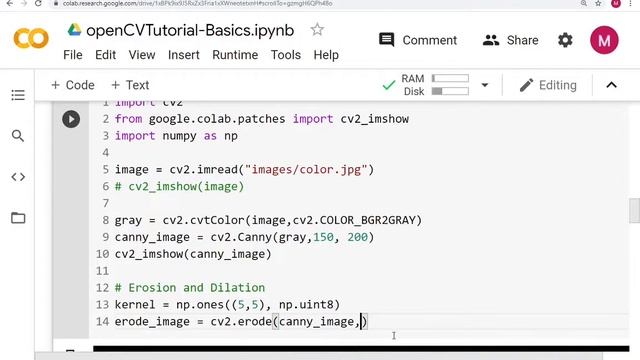
Task: Open the Insert menu
Action: coord(184,55)
